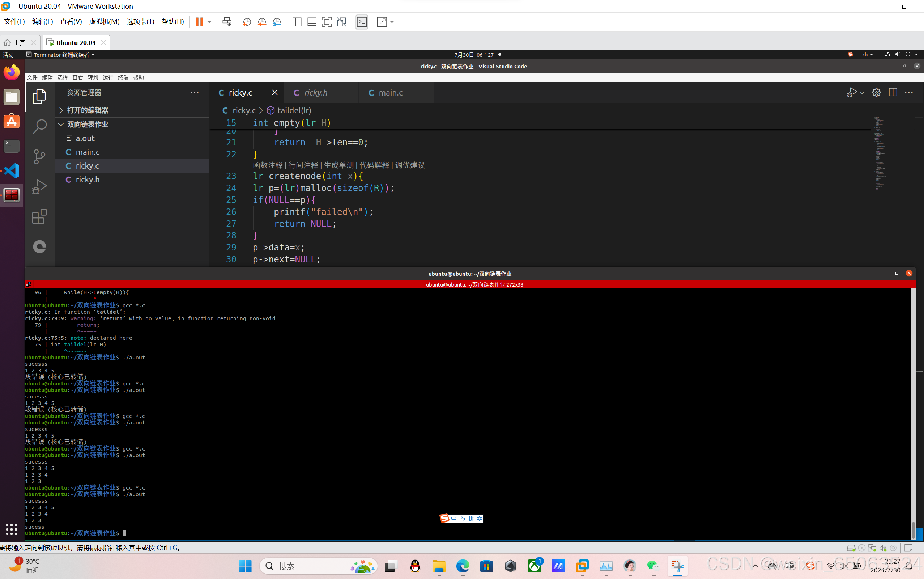Screen dimensions: 924x579
Task: Toggle the VMware console view button
Action: pyautogui.click(x=362, y=22)
